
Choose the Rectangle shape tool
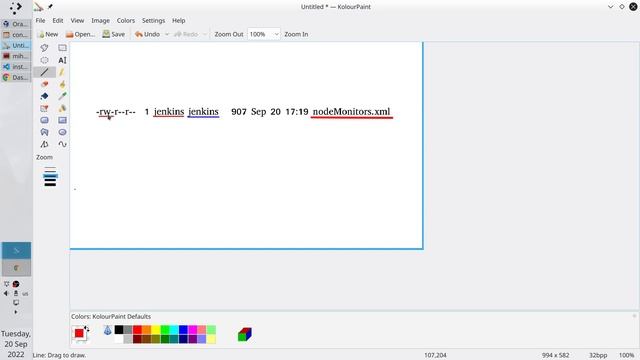pos(62,120)
